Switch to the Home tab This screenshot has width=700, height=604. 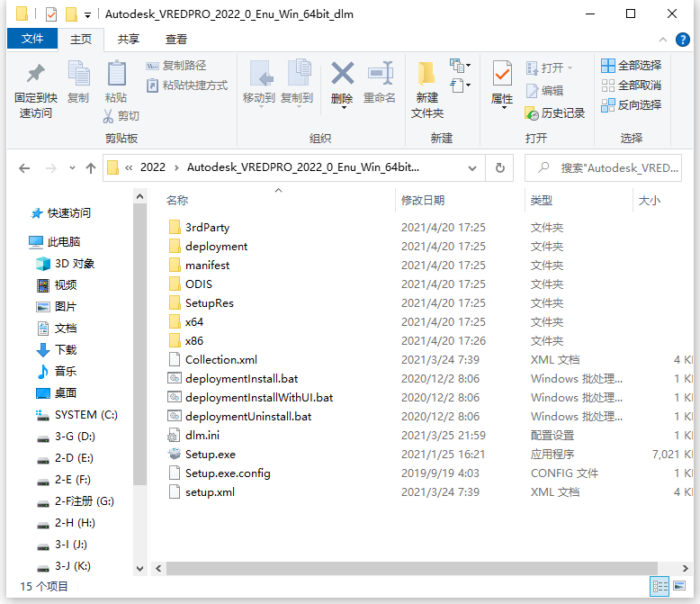(x=81, y=40)
